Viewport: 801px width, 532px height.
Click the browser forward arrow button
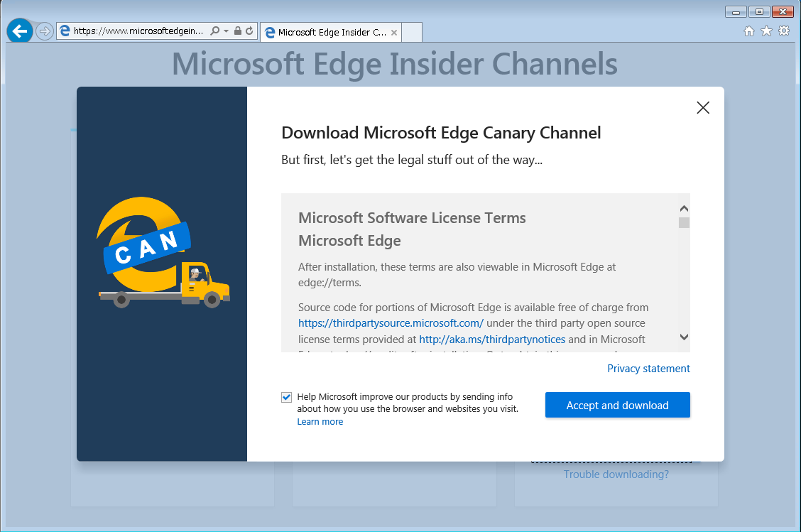[45, 31]
